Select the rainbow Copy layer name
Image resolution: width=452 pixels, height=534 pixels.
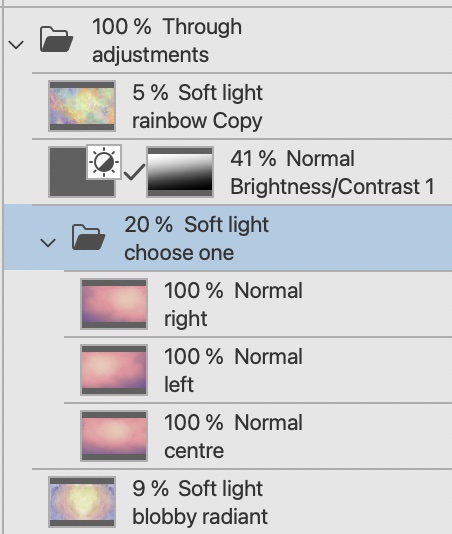click(197, 121)
